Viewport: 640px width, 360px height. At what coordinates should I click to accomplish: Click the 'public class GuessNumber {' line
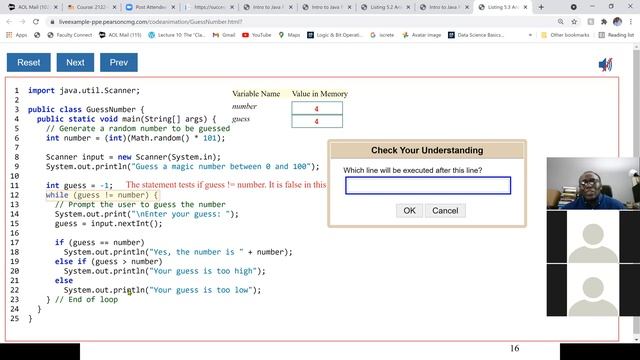click(x=86, y=109)
